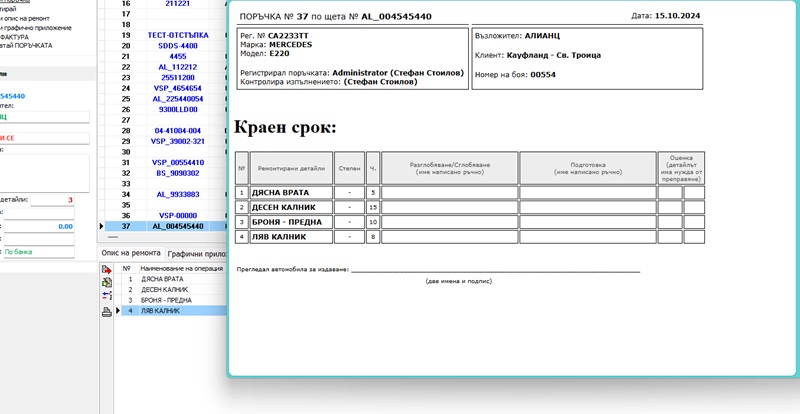Click the date '15.10.2024' in preview
This screenshot has height=414, width=800.
(x=678, y=16)
